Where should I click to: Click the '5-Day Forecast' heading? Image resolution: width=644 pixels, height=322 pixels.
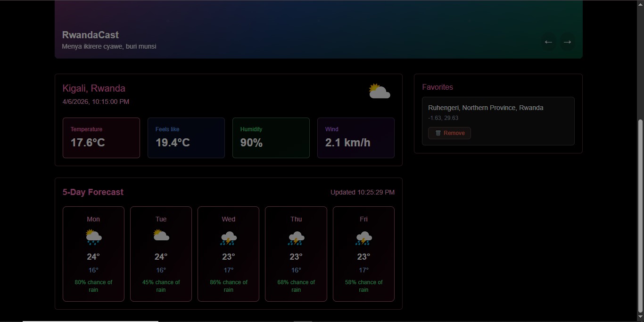(x=93, y=192)
